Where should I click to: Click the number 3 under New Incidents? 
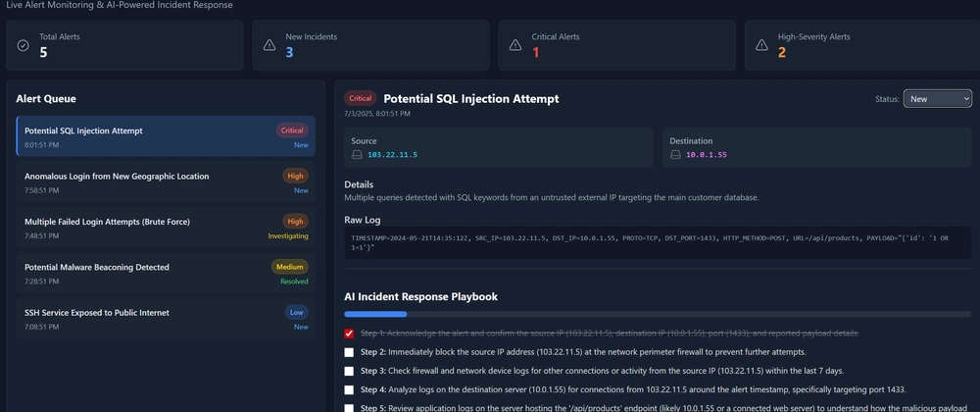289,53
